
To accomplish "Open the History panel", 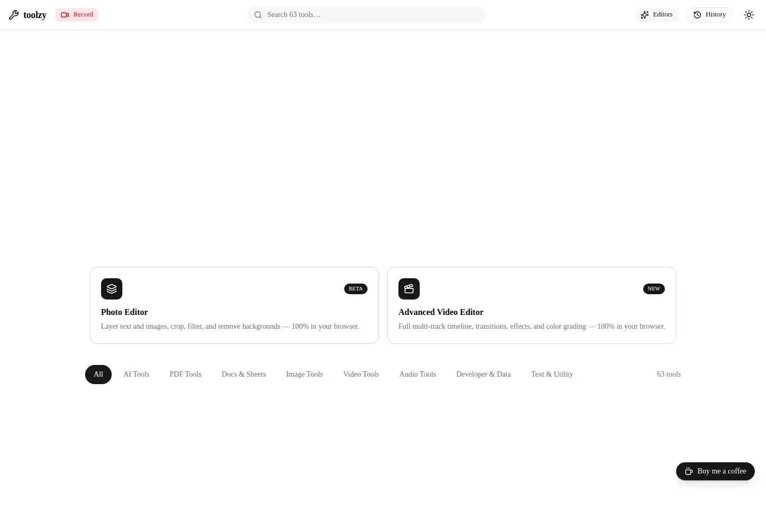I will point(710,15).
